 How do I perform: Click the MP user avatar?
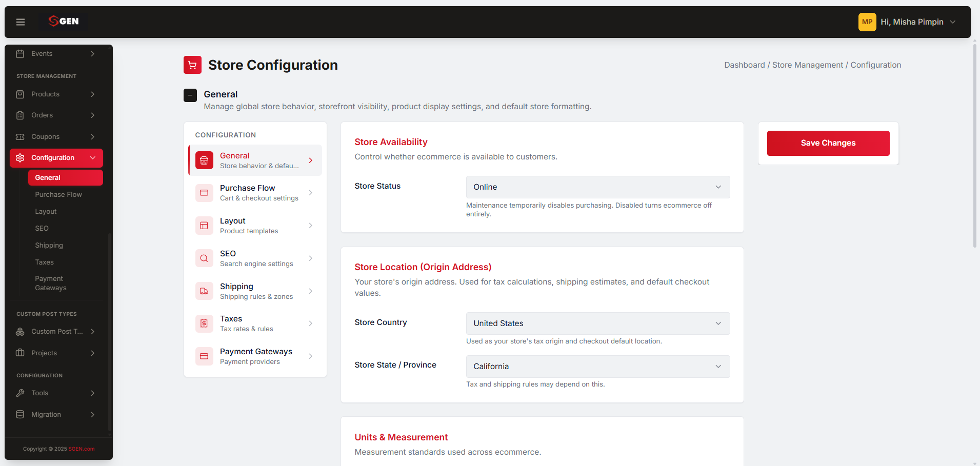(x=867, y=22)
